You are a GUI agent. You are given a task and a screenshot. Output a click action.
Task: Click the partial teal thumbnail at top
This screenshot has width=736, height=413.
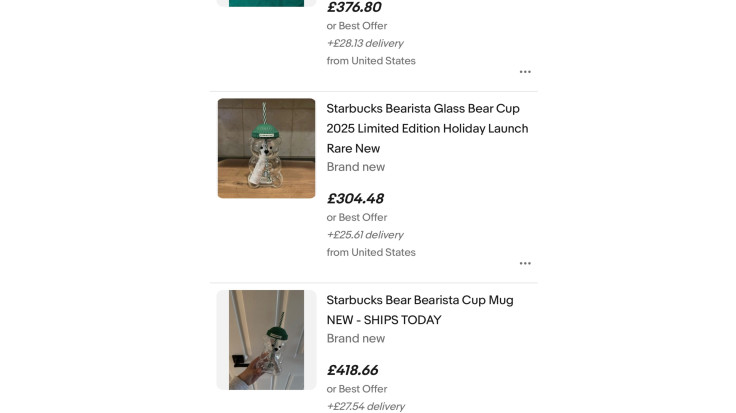coord(266,3)
